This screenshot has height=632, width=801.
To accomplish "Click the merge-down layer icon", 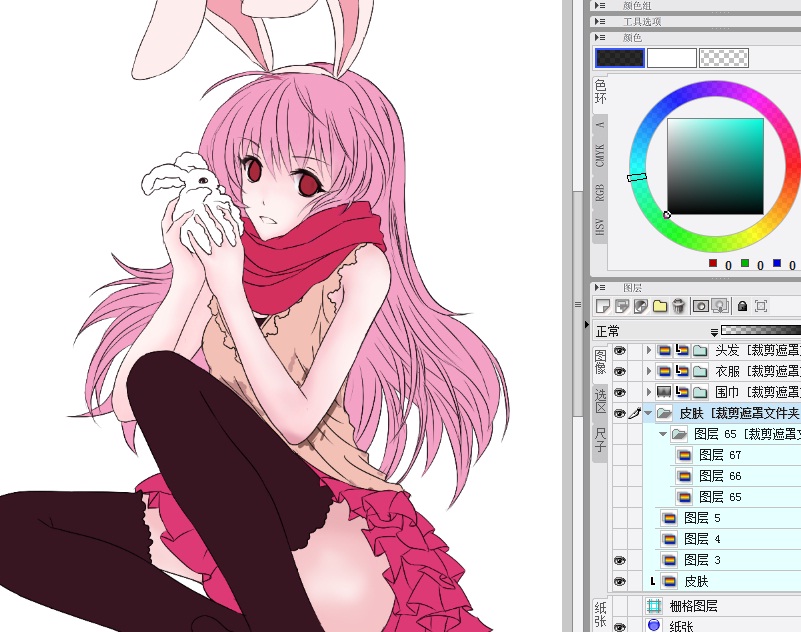I will [x=720, y=306].
